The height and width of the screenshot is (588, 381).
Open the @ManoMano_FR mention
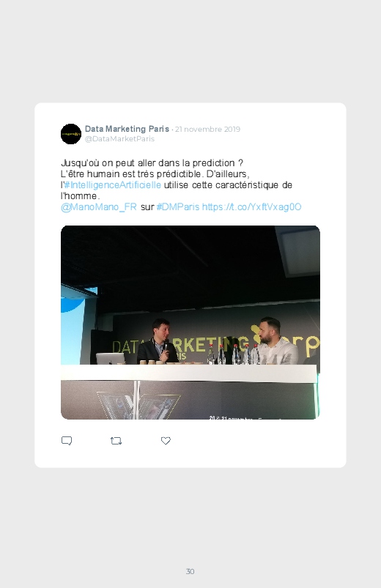[99, 207]
